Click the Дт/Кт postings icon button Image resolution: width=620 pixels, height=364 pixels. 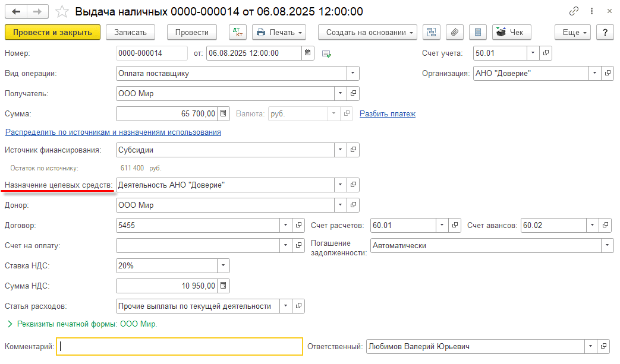pyautogui.click(x=238, y=32)
